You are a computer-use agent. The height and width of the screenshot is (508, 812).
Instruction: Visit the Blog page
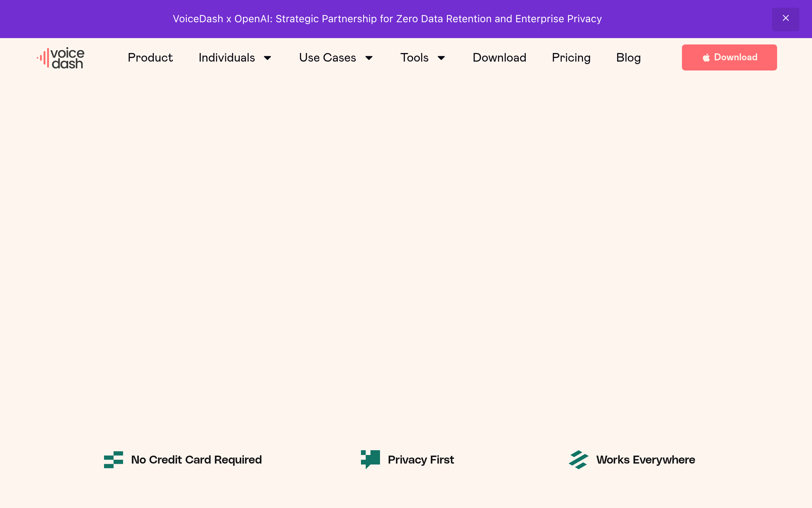coord(628,57)
